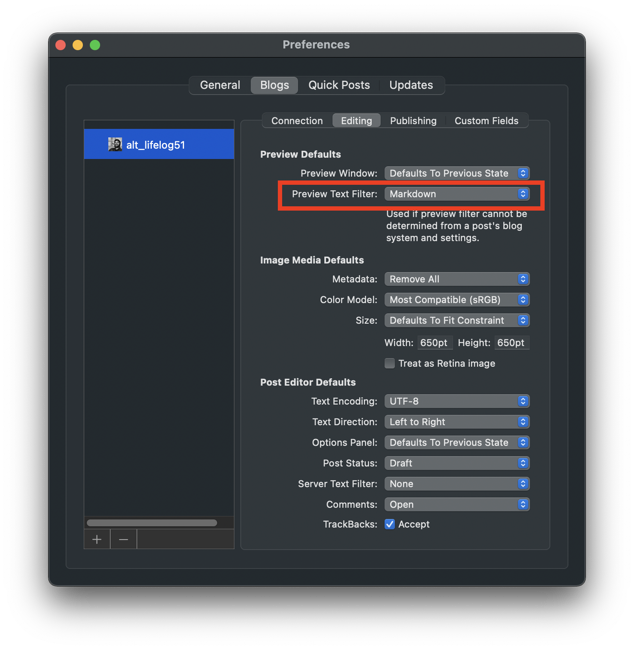The height and width of the screenshot is (650, 634).
Task: Switch to the Connection sub-tab
Action: click(297, 121)
